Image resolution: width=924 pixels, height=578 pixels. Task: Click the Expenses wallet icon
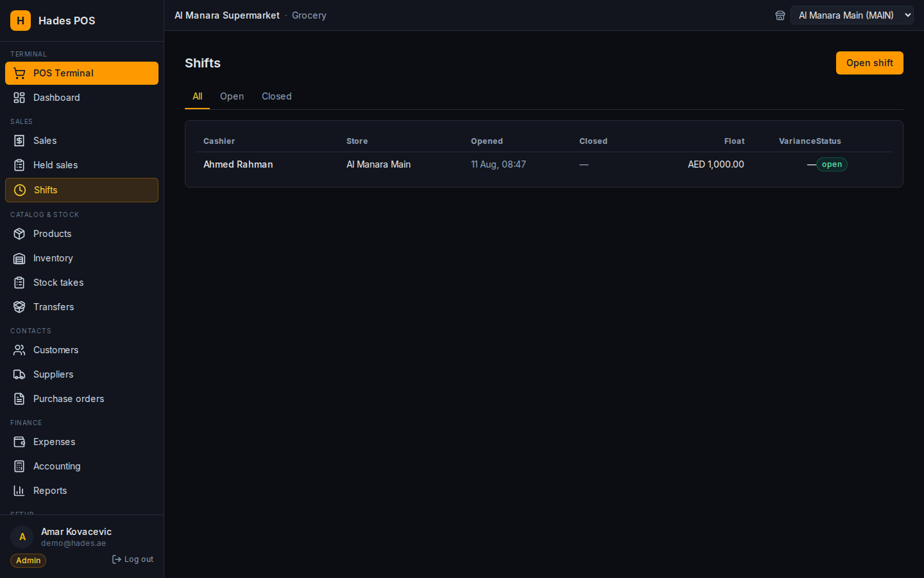[x=19, y=442]
